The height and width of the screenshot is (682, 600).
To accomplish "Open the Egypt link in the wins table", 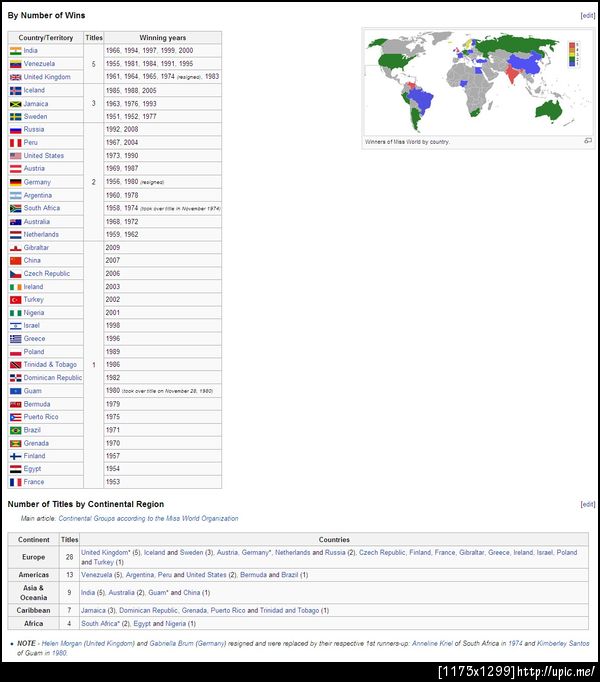I will (32, 469).
